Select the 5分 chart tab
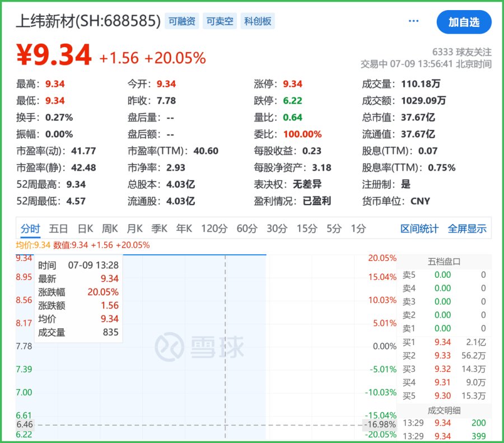Screen dimensions: 504x443 point(334,229)
